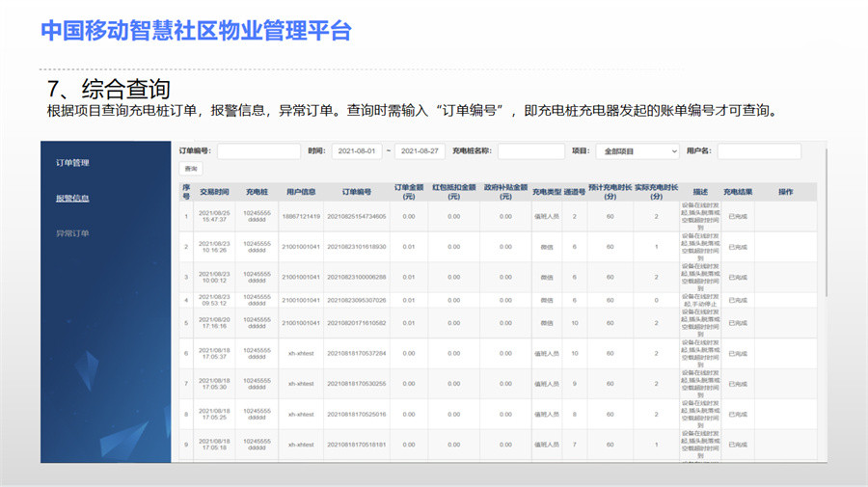The width and height of the screenshot is (868, 487).
Task: Click the 充电结果 column header
Action: (738, 192)
